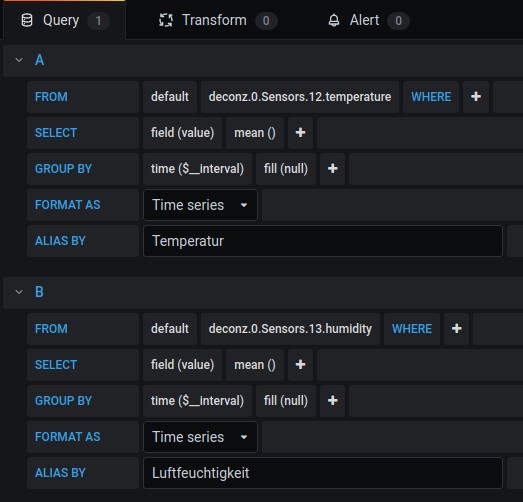The width and height of the screenshot is (523, 502).
Task: Add WHERE condition plus icon in query A
Action: (x=476, y=97)
